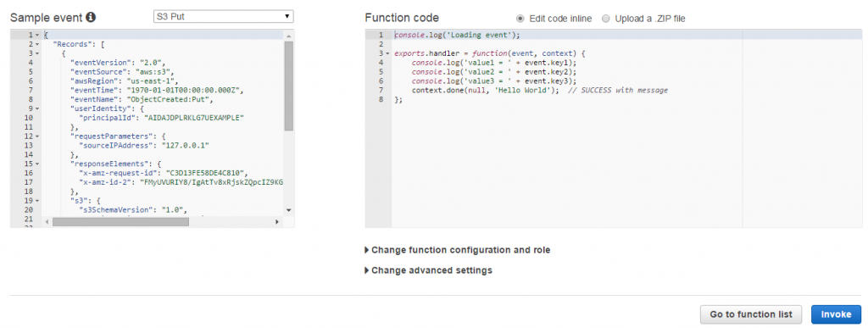Expand Change advanced settings
Image resolution: width=868 pixels, height=328 pixels.
tap(428, 271)
